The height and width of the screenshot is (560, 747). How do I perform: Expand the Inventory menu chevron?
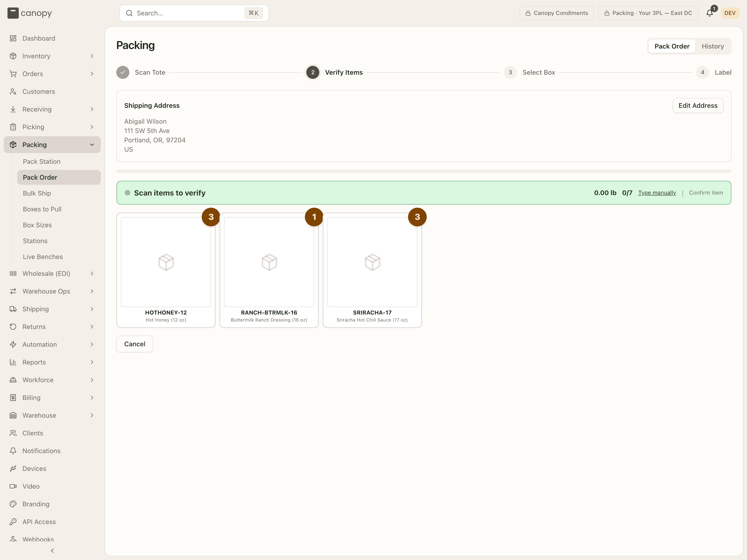click(x=92, y=56)
